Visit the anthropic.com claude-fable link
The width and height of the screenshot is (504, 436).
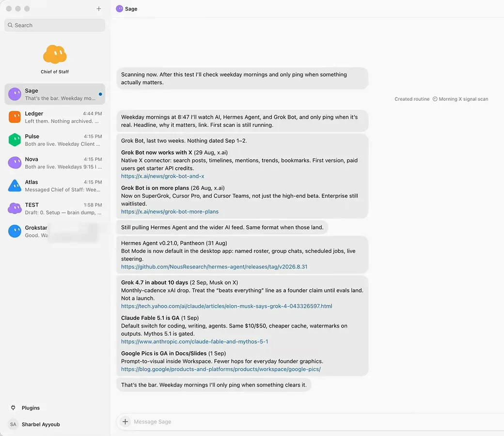click(x=194, y=342)
